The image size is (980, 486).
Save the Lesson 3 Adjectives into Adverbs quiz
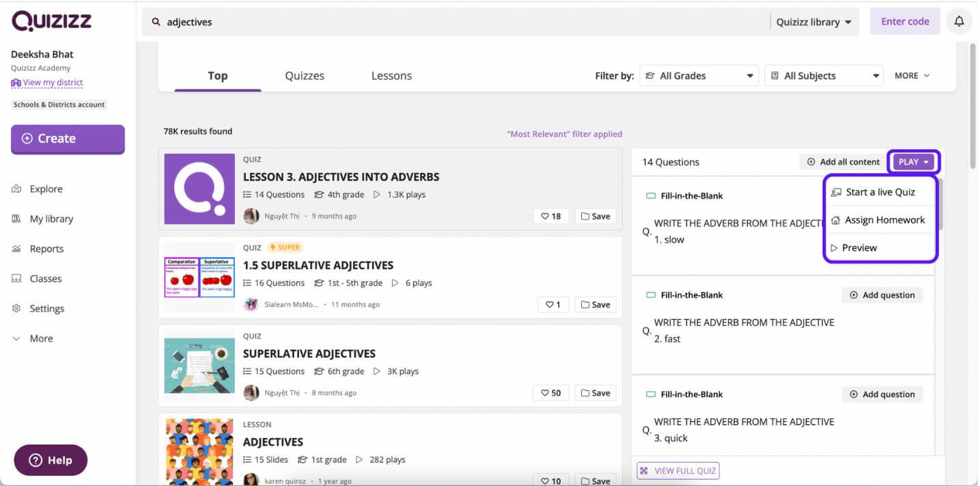pyautogui.click(x=596, y=216)
